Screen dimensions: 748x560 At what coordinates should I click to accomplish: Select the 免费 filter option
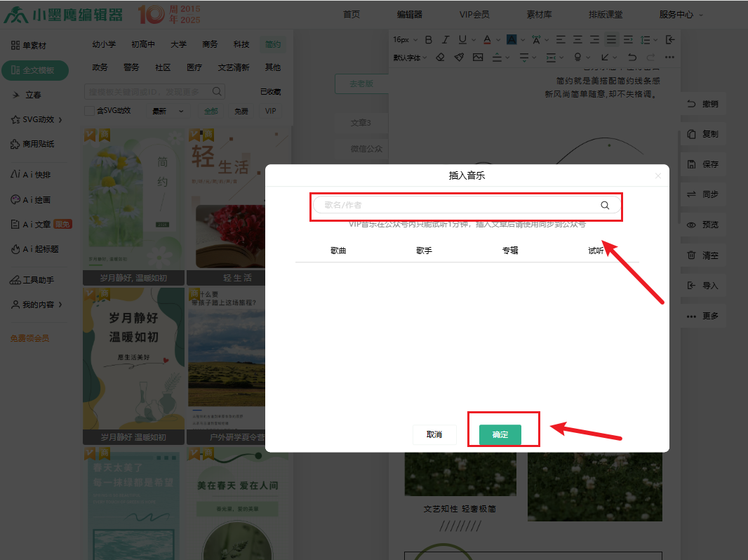(x=241, y=111)
